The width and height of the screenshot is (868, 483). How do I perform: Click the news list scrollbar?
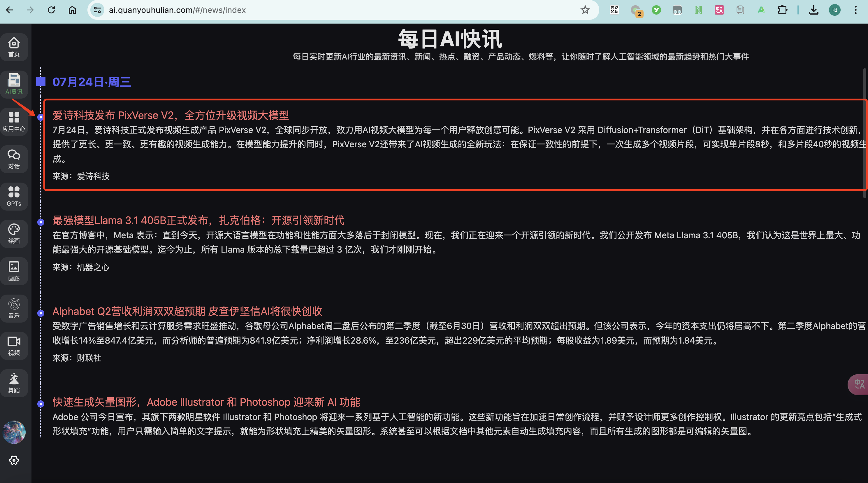pos(865,133)
